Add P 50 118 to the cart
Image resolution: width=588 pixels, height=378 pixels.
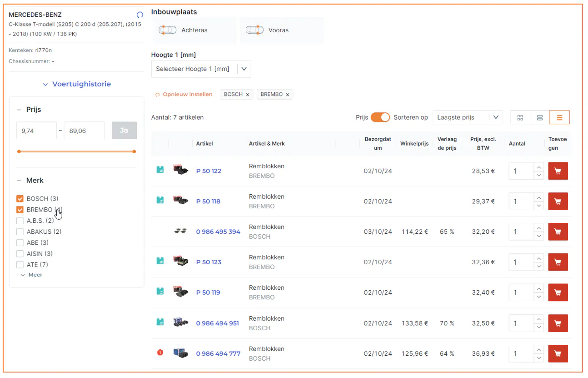pyautogui.click(x=558, y=202)
